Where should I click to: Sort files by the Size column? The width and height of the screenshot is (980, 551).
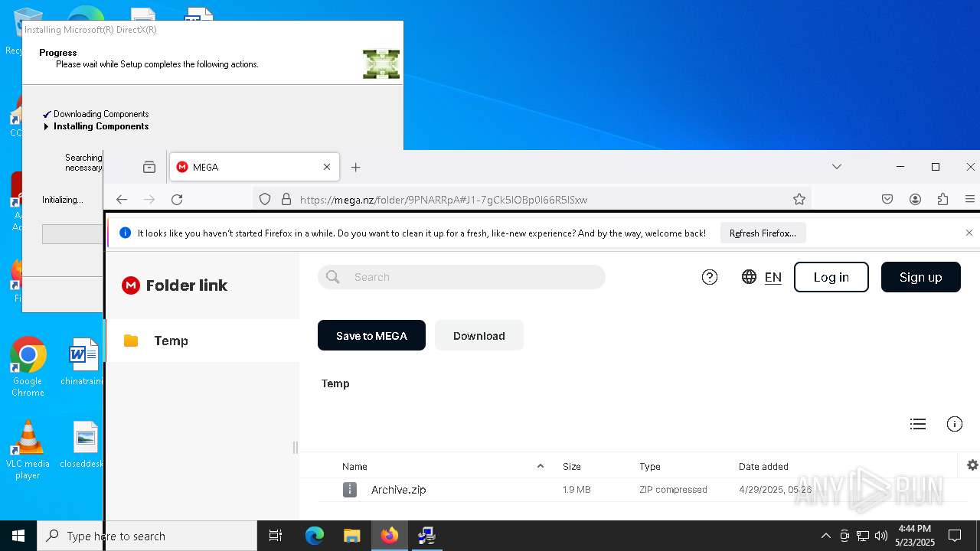point(572,466)
